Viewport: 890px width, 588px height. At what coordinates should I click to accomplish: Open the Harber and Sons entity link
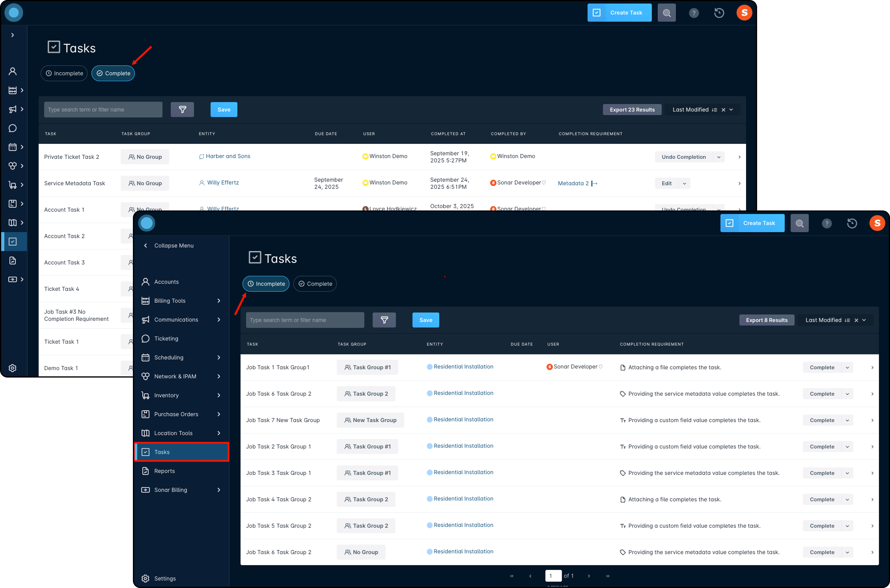click(x=228, y=156)
